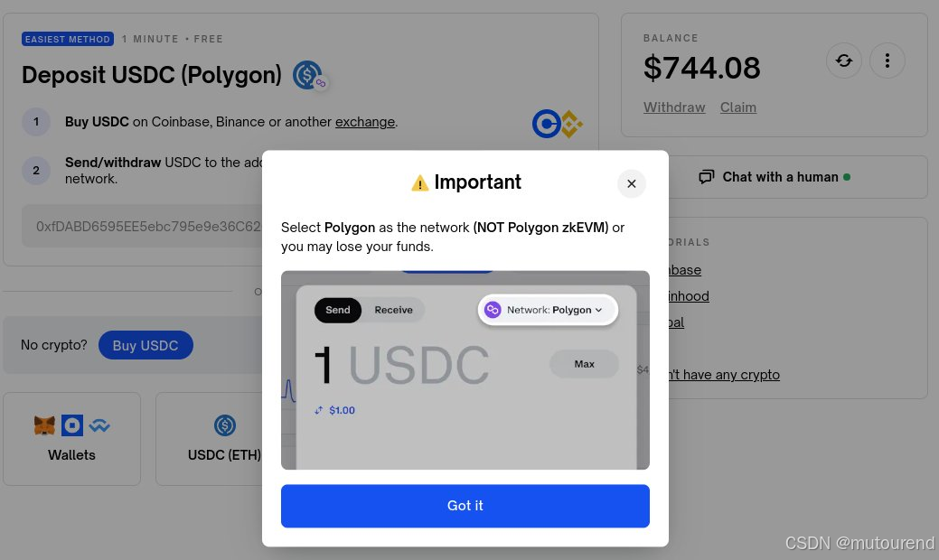
Task: Confirm with the Got it button
Action: pos(465,506)
